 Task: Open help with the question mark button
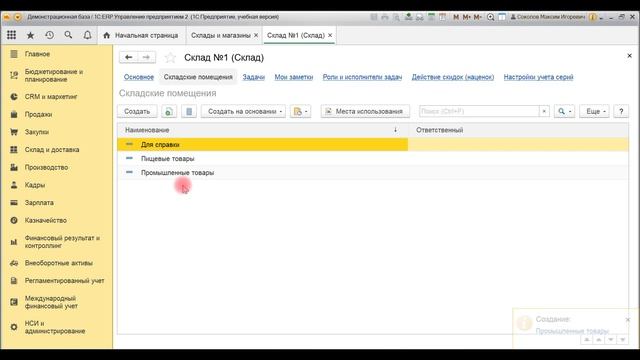point(621,111)
